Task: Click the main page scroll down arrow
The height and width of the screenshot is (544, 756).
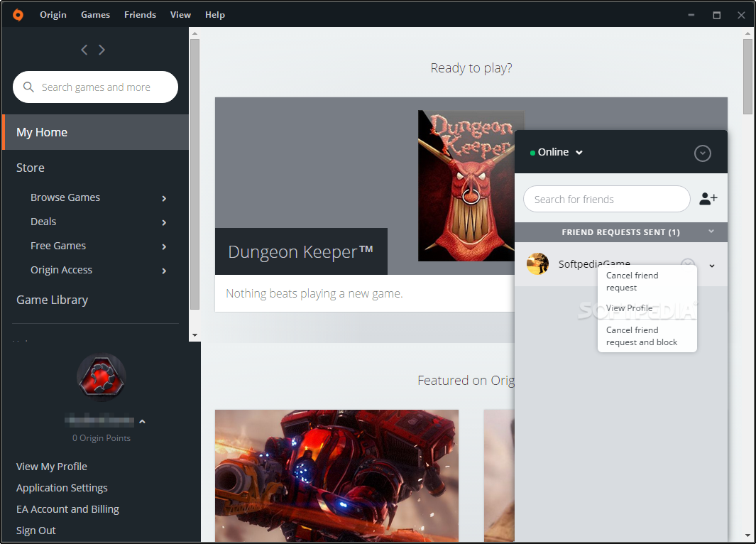Action: click(747, 535)
